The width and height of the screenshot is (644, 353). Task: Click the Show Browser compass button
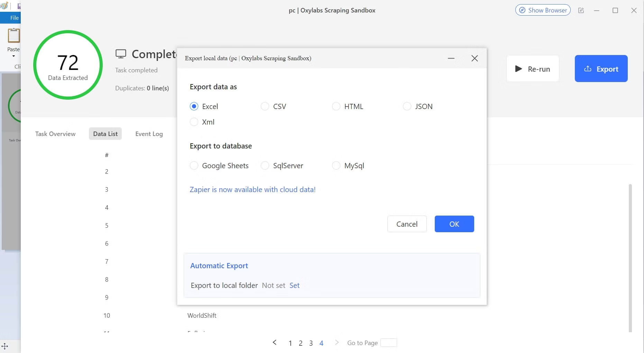[543, 10]
